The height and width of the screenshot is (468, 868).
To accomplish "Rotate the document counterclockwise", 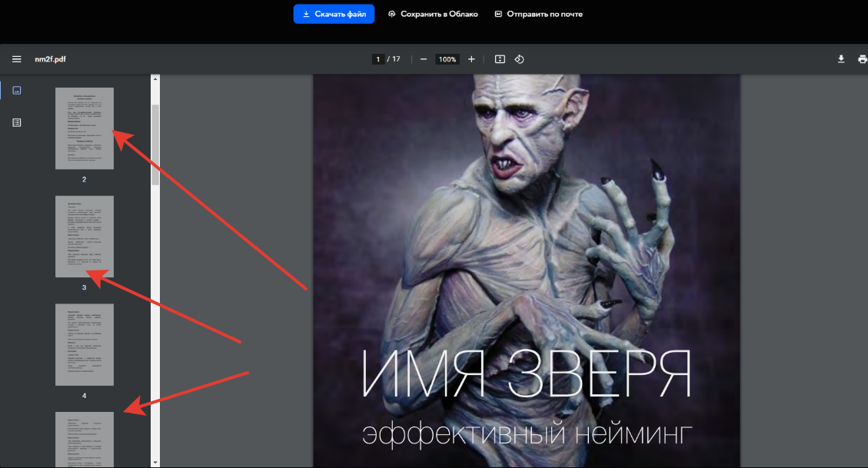I will [x=519, y=59].
